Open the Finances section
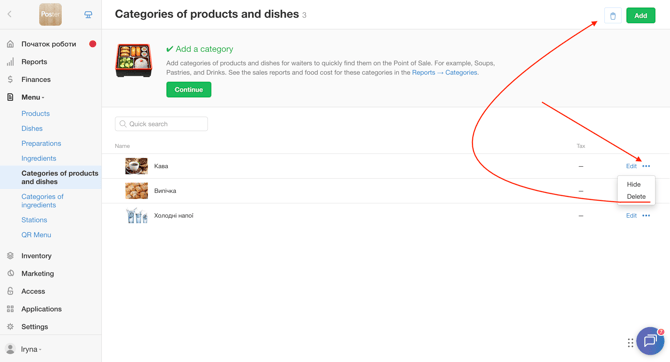The width and height of the screenshot is (670, 362). [36, 79]
